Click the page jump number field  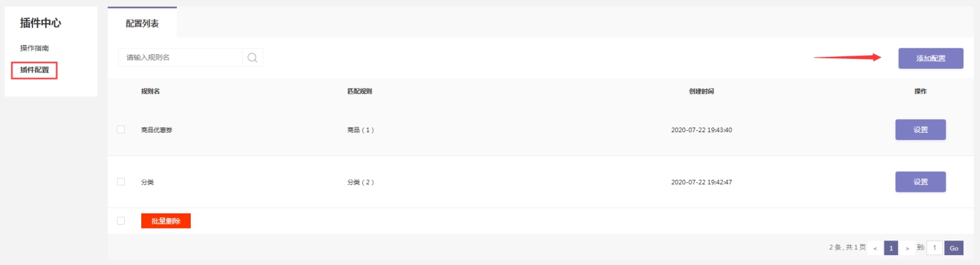click(x=934, y=248)
